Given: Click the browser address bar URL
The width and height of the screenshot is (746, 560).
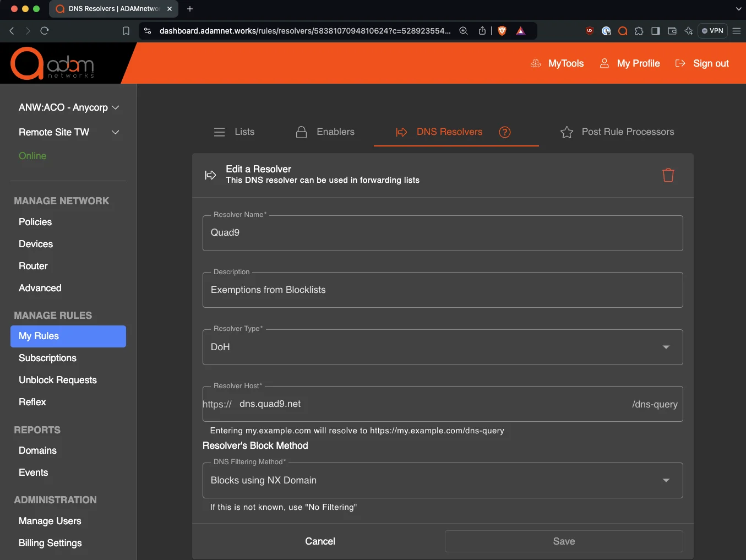Looking at the screenshot, I should click(x=305, y=31).
